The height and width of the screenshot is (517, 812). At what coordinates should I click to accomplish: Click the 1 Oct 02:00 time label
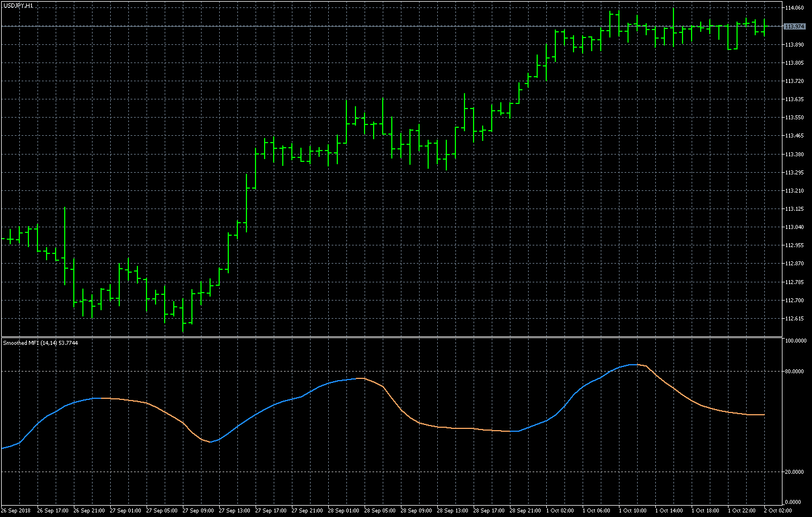click(x=560, y=511)
